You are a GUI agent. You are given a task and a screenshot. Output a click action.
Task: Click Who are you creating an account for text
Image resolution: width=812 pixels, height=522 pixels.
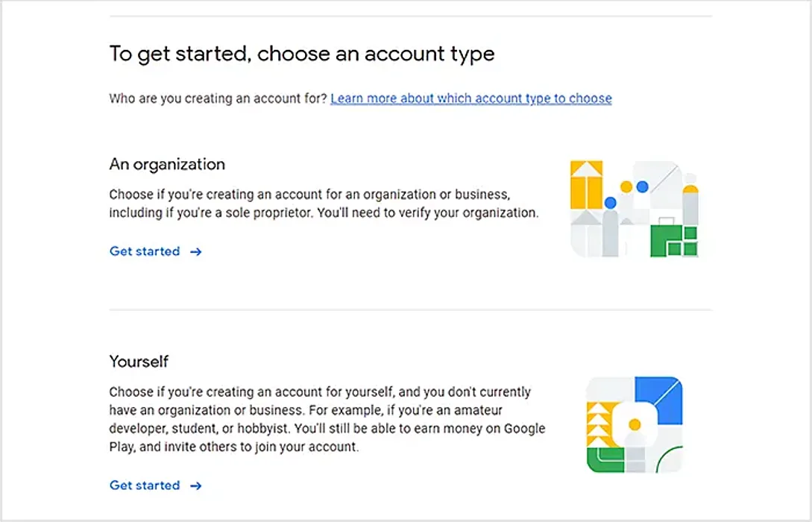[218, 98]
